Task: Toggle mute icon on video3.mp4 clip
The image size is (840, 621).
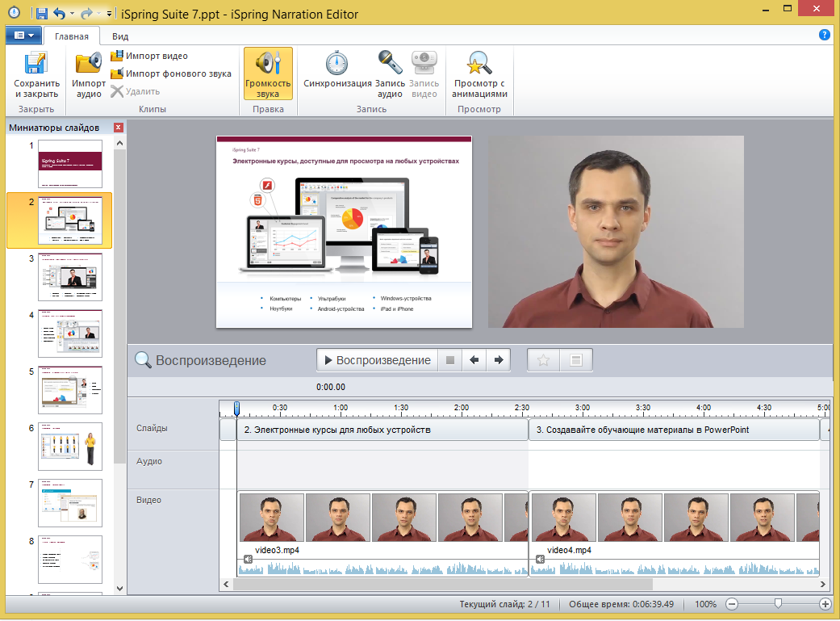Action: pyautogui.click(x=248, y=560)
